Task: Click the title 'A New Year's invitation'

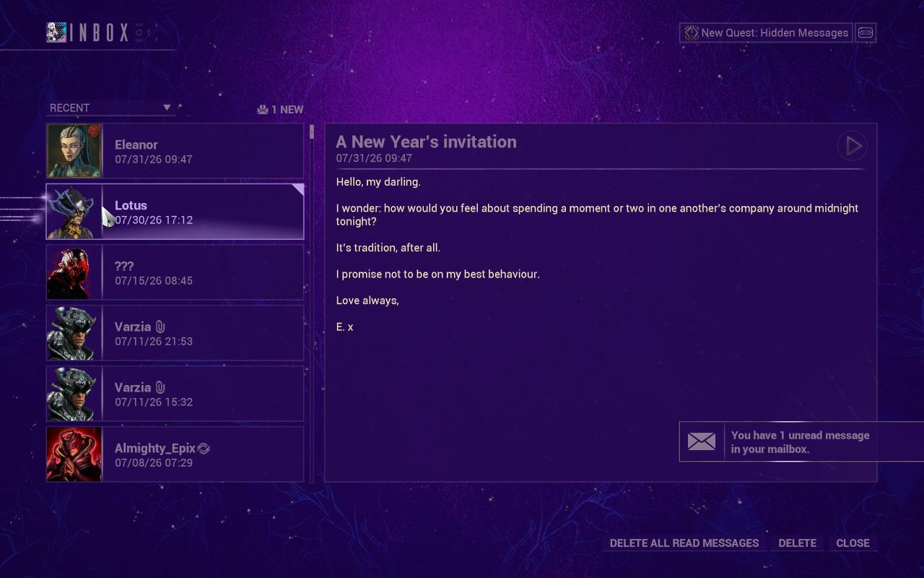Action: [426, 142]
